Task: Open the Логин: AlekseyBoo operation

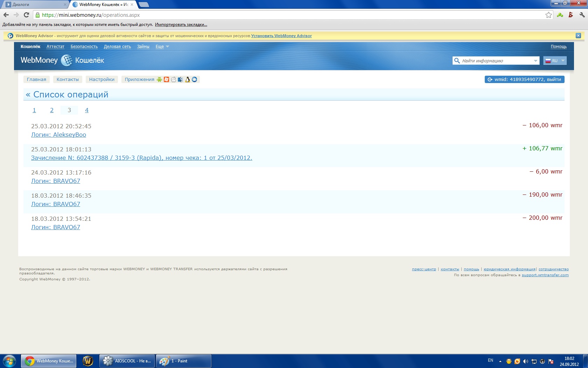Action: 58,135
